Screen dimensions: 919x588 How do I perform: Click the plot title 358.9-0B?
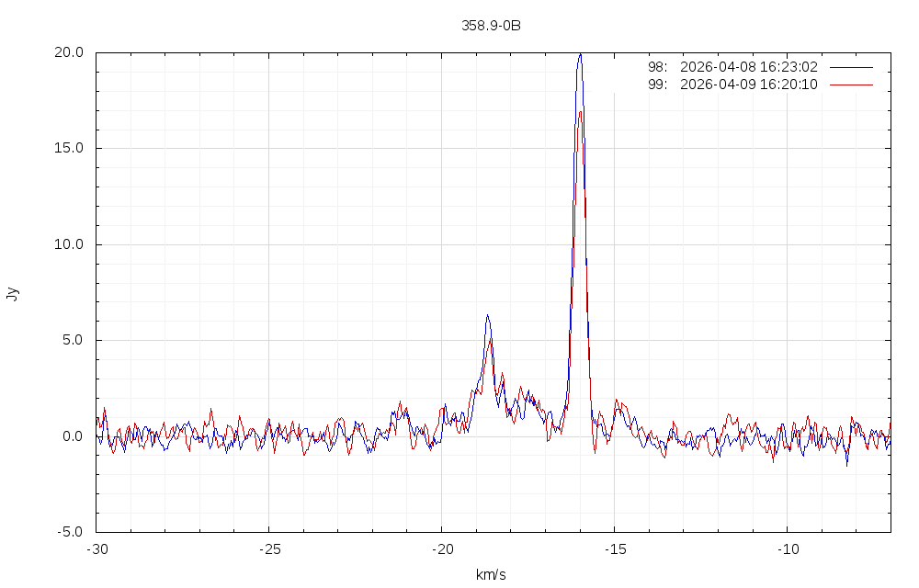point(491,26)
